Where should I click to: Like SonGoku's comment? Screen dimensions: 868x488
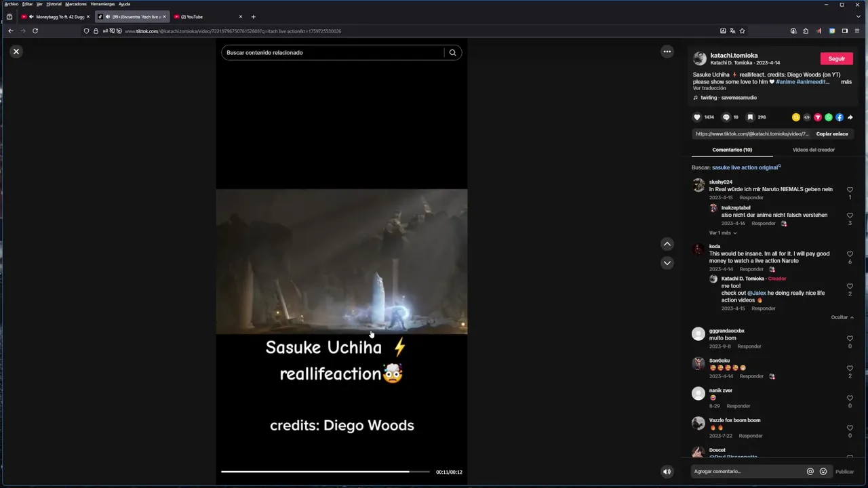point(850,368)
